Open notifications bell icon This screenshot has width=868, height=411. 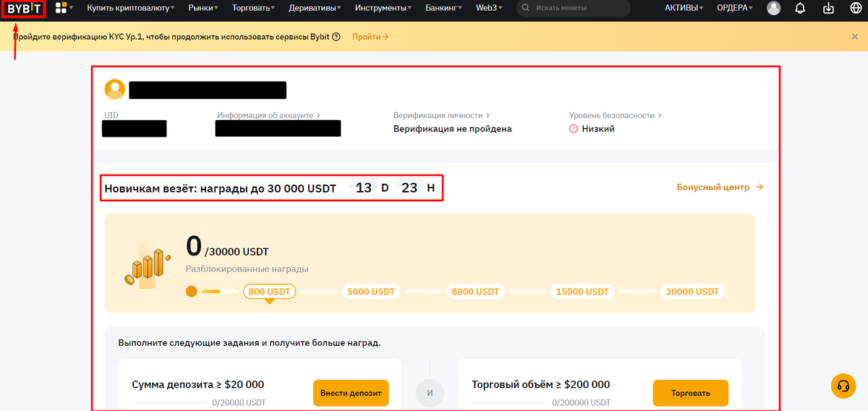point(800,9)
